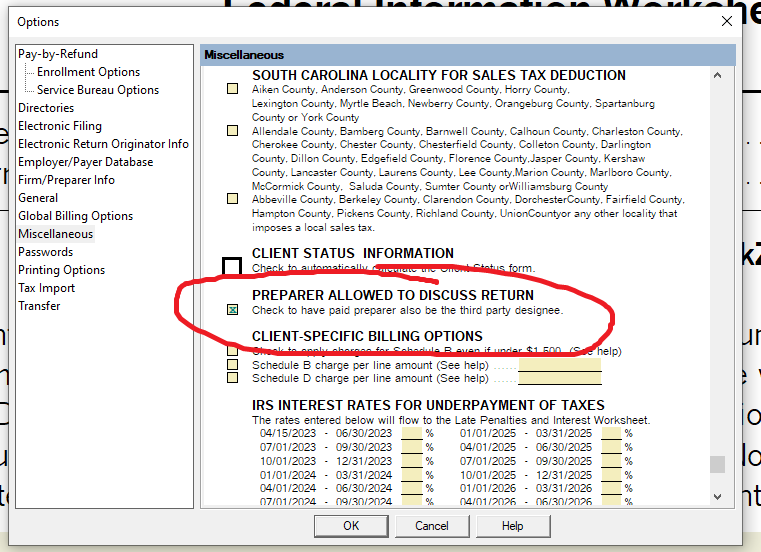The width and height of the screenshot is (761, 552).
Task: Confirm the options with OK
Action: click(351, 526)
